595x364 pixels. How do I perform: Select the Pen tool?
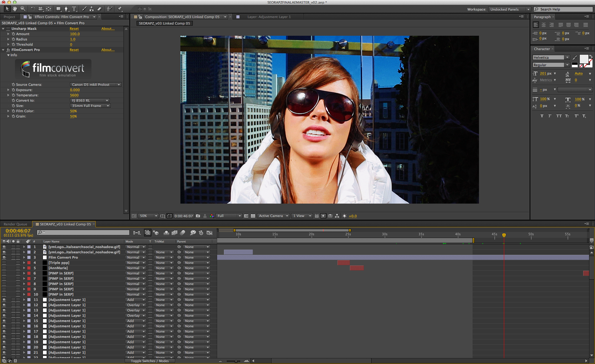click(66, 9)
